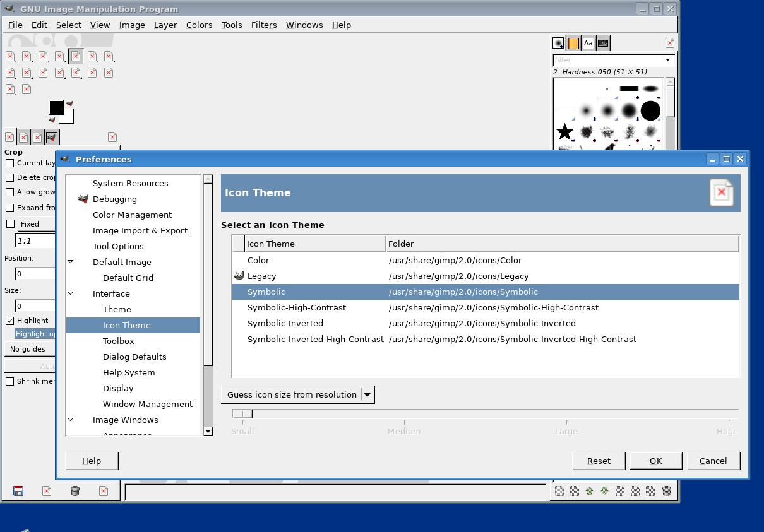Select the selected Hardness 050 soft brush
This screenshot has width=764, height=532.
607,110
